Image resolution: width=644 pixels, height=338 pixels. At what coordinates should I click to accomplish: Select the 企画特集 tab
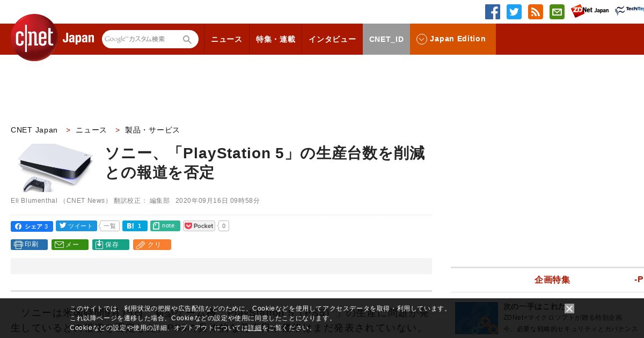click(552, 280)
